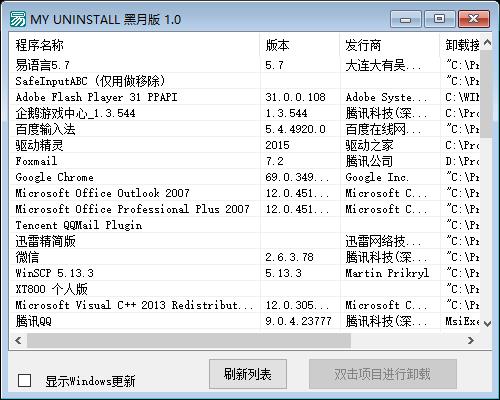
Task: Select the WinSCP 5.13.3 row
Action: (x=245, y=273)
